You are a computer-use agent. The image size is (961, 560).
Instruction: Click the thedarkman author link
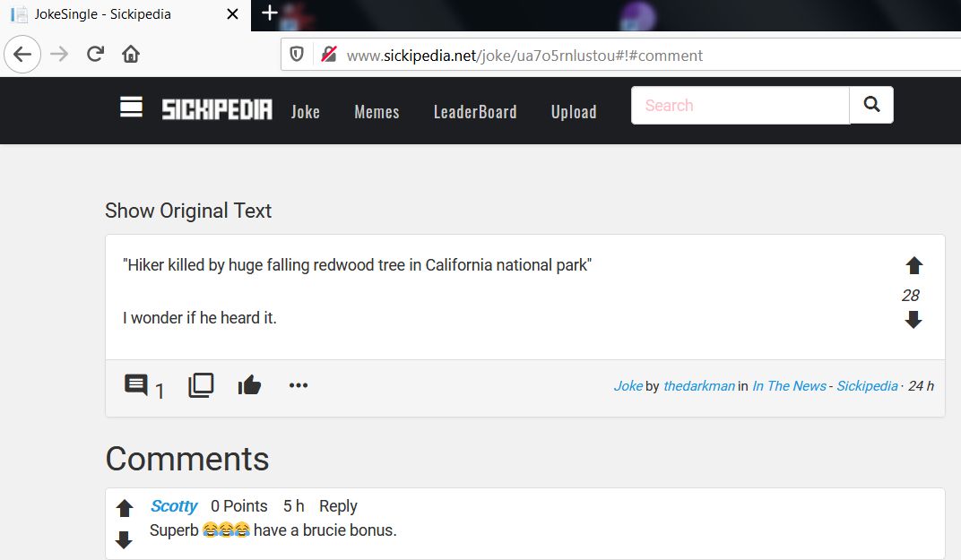point(698,386)
